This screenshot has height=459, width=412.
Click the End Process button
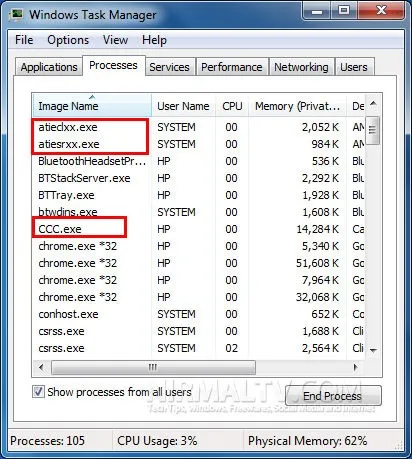333,396
